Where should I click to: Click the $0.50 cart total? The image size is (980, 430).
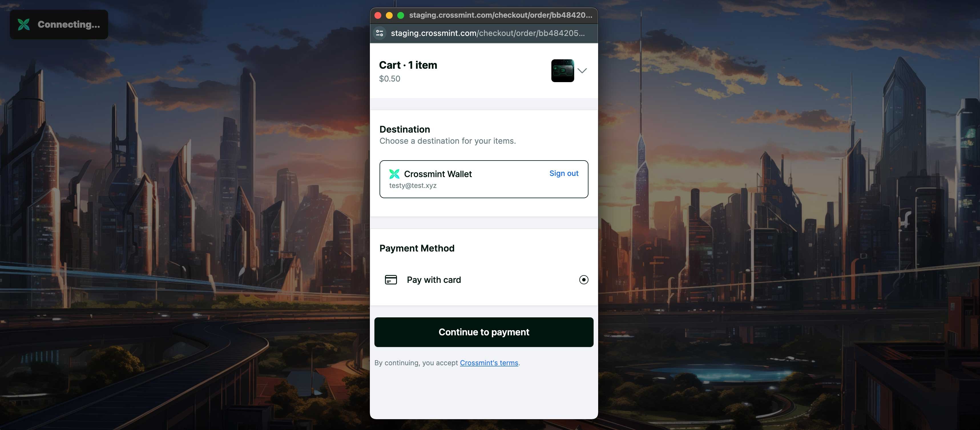390,79
